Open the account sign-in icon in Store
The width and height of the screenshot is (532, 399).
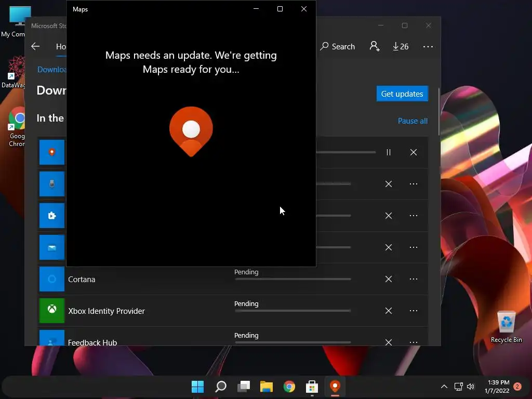click(375, 46)
